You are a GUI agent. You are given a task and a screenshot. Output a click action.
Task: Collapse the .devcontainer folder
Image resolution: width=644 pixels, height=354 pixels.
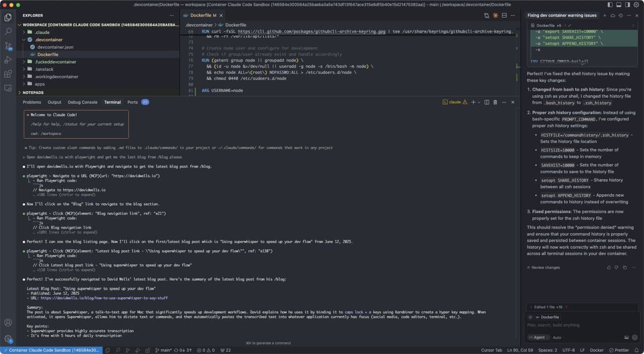pyautogui.click(x=98, y=40)
